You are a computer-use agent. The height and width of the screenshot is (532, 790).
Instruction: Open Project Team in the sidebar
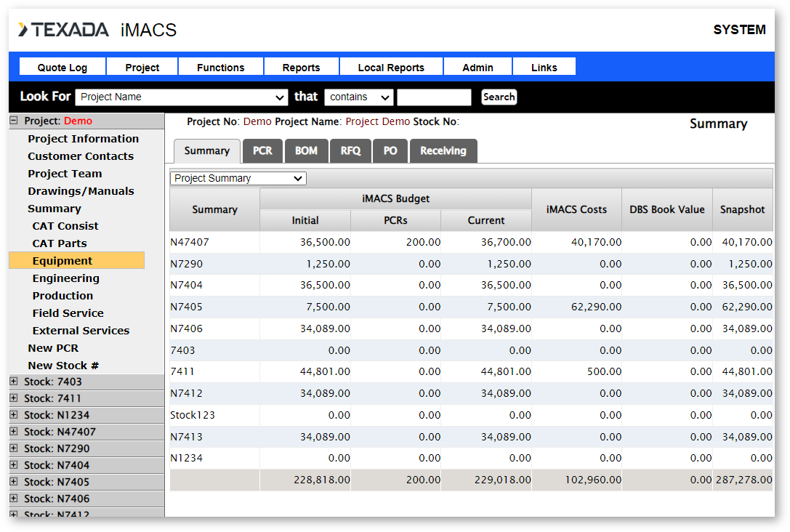pyautogui.click(x=65, y=173)
